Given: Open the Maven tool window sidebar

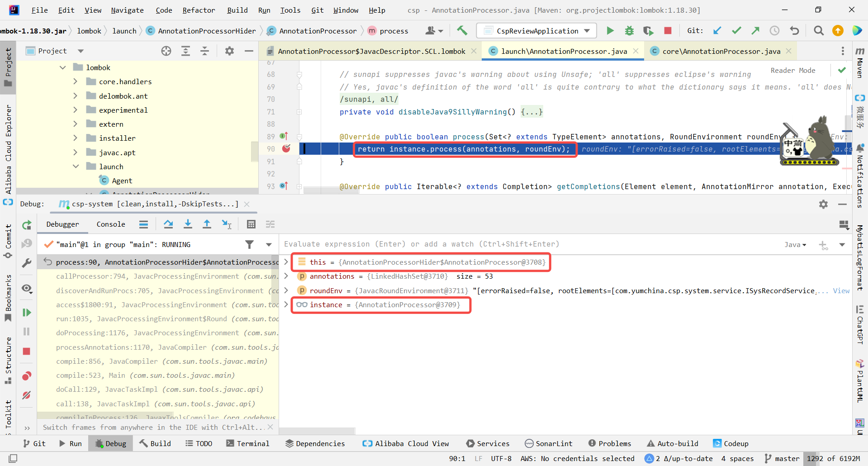Looking at the screenshot, I should coord(860,62).
